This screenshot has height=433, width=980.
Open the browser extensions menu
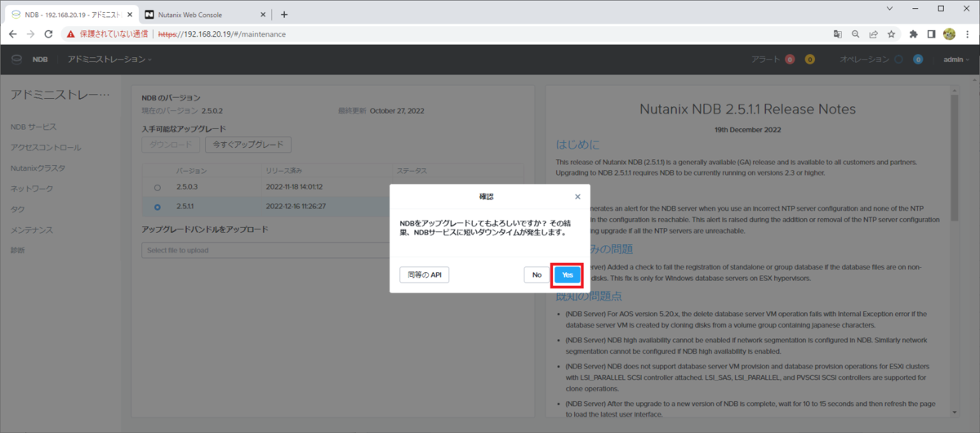[x=914, y=33]
